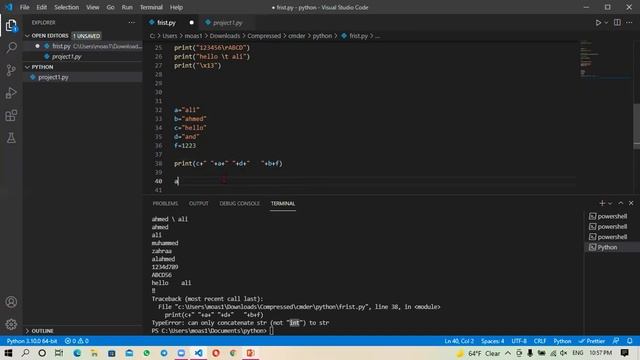
Task: Open the Selection menu
Action: click(67, 7)
